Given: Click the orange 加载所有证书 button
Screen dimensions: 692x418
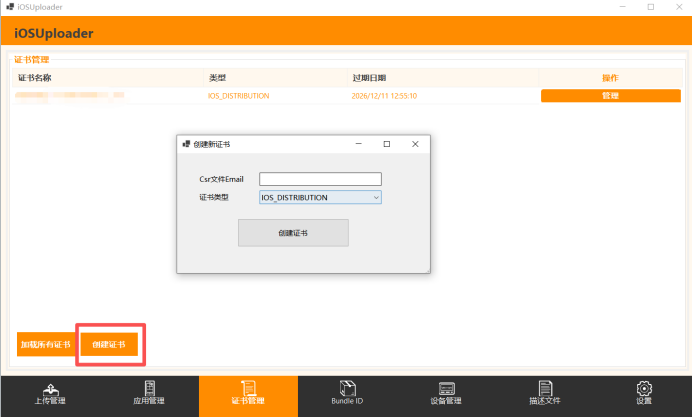Looking at the screenshot, I should pos(45,344).
